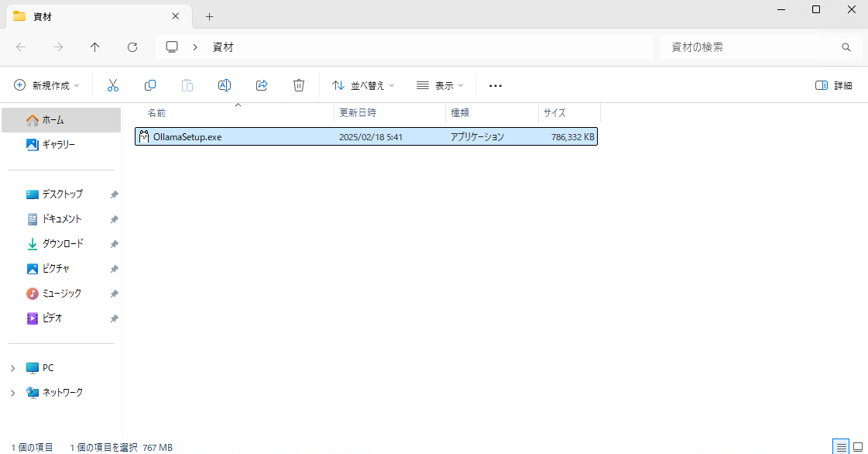This screenshot has width=868, height=454.
Task: Expand the PC tree node
Action: [12, 368]
